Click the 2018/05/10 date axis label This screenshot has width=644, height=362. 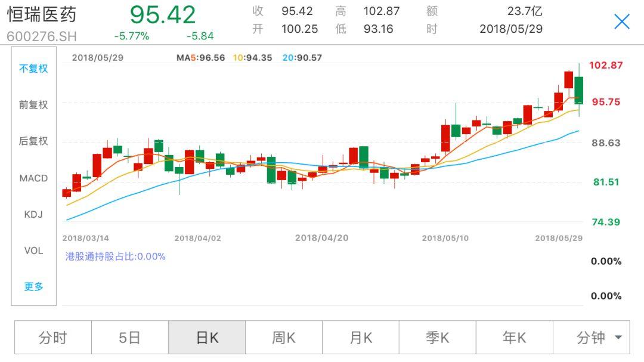[445, 238]
